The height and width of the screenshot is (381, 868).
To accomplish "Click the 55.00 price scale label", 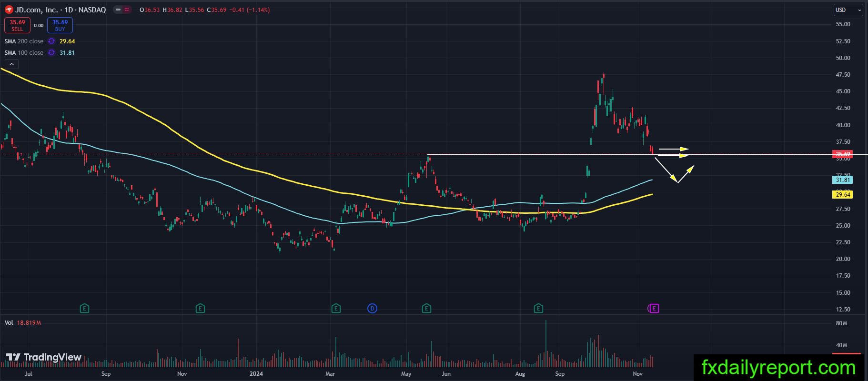I will click(843, 24).
